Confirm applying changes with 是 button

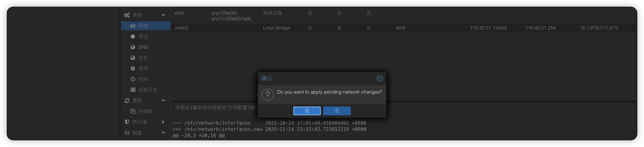[307, 111]
